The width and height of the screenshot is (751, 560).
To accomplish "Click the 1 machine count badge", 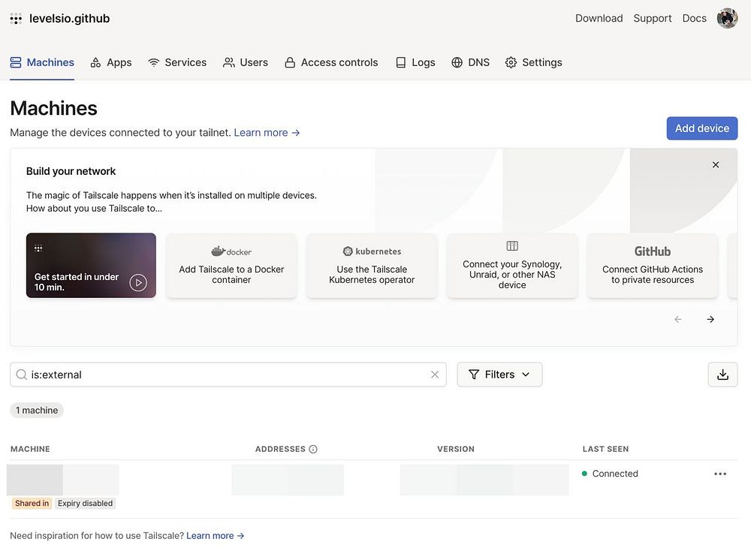I will [37, 410].
